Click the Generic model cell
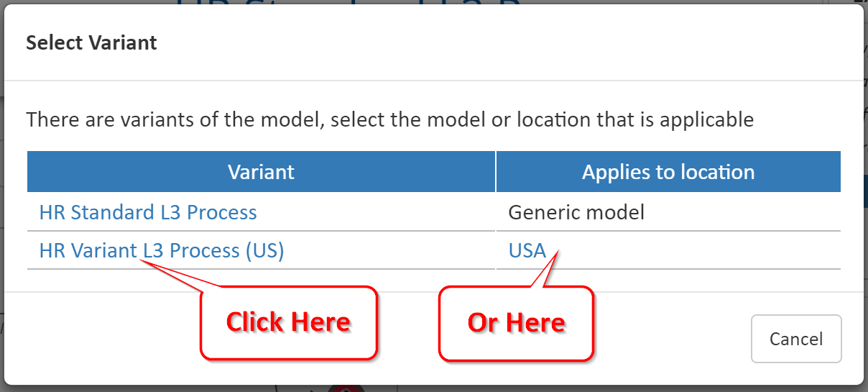Image resolution: width=868 pixels, height=392 pixels. click(x=576, y=213)
